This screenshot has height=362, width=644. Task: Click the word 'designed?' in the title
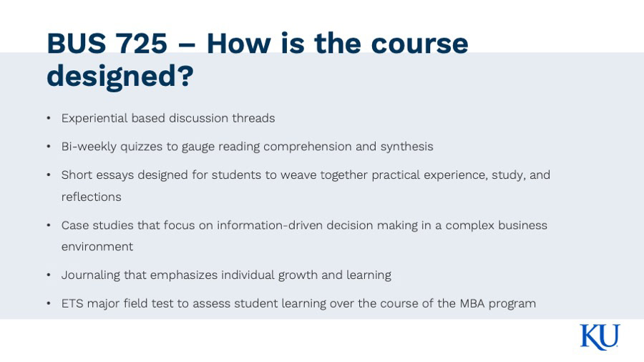119,76
